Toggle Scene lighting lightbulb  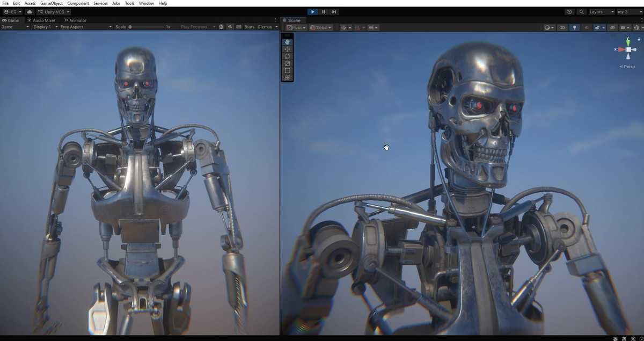(x=574, y=27)
